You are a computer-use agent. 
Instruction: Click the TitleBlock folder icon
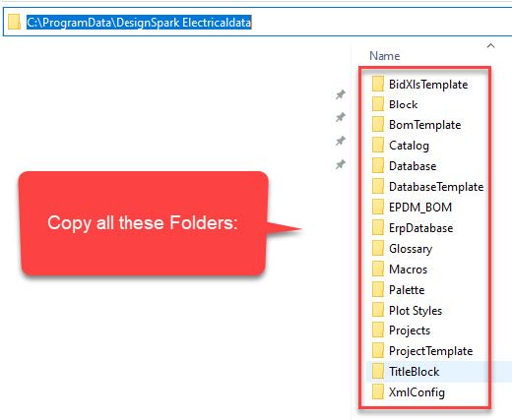point(378,372)
